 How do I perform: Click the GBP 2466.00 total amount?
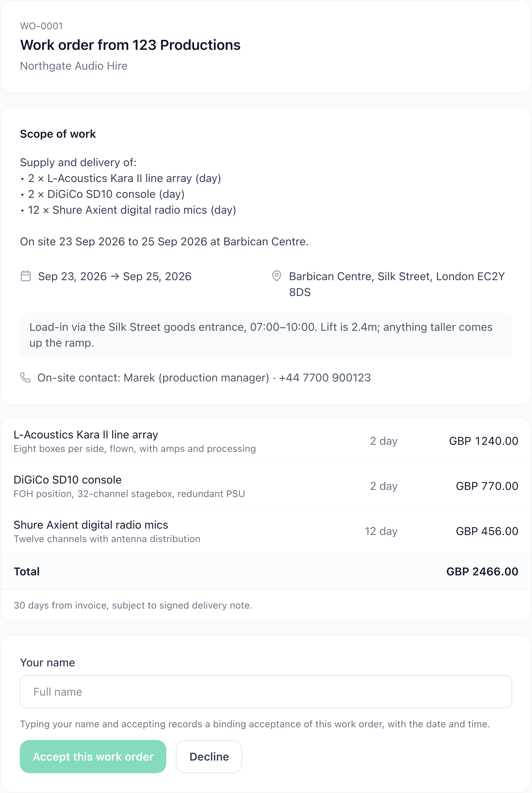click(482, 571)
